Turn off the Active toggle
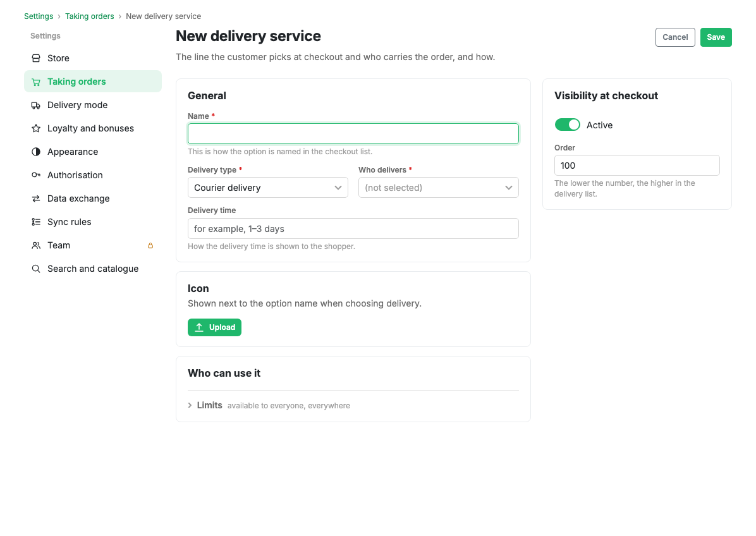Screen dimensions: 756x536 click(568, 125)
